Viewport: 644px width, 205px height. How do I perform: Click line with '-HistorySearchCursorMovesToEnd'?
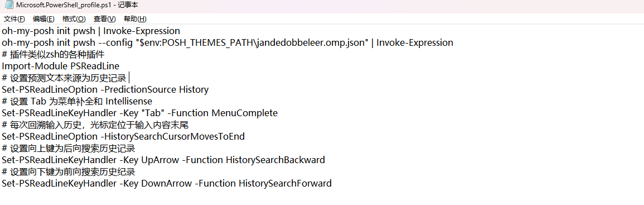[x=123, y=136]
